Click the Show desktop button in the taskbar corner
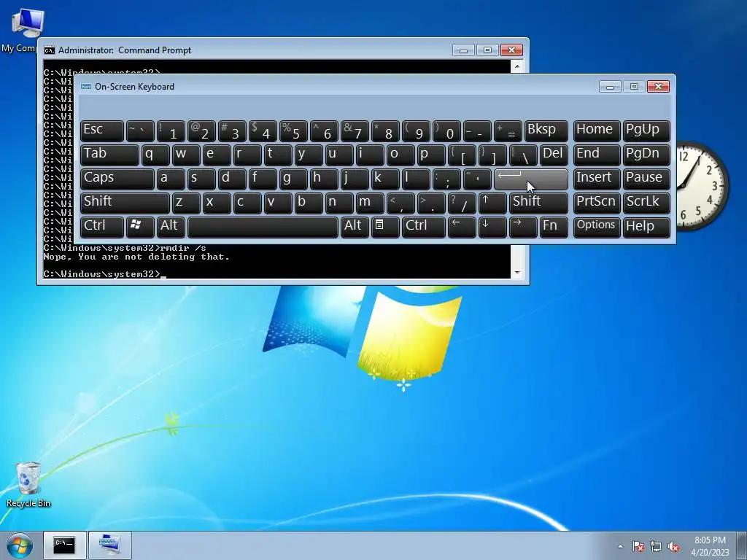The width and height of the screenshot is (747, 560). (x=742, y=545)
